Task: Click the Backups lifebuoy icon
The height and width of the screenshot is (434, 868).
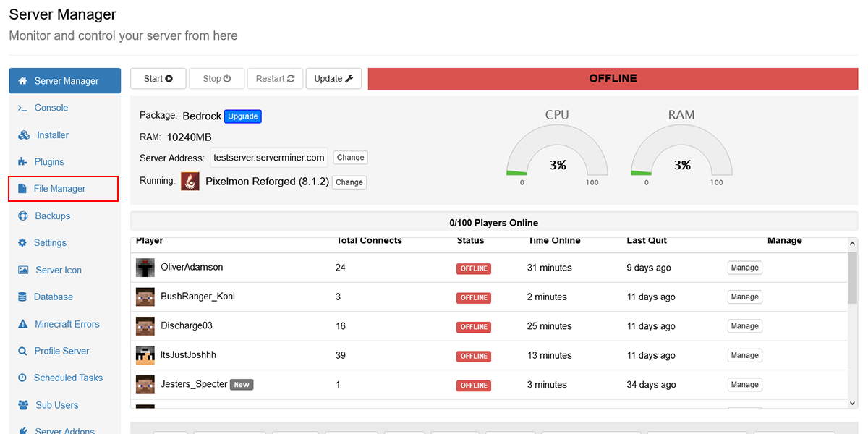Action: [x=22, y=216]
